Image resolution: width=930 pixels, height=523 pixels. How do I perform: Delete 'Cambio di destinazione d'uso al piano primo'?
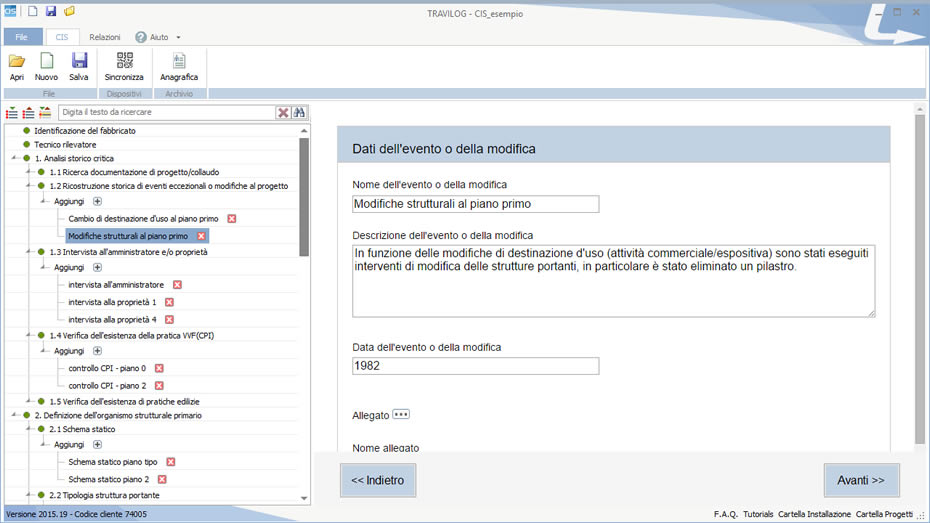pyautogui.click(x=232, y=218)
